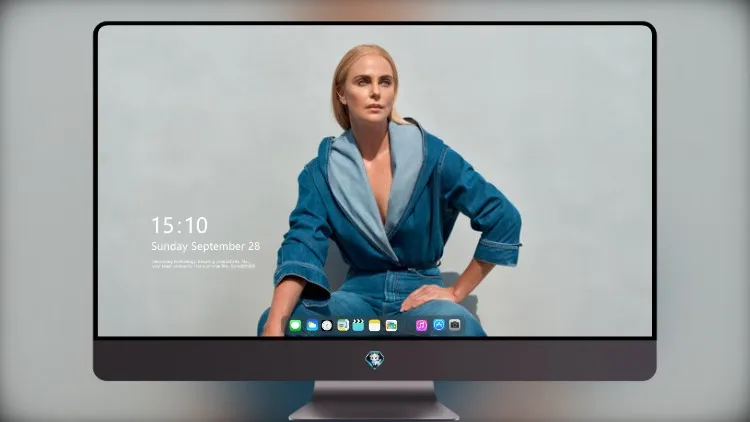Click the small quote text under date
This screenshot has height=422, width=750.
(203, 264)
